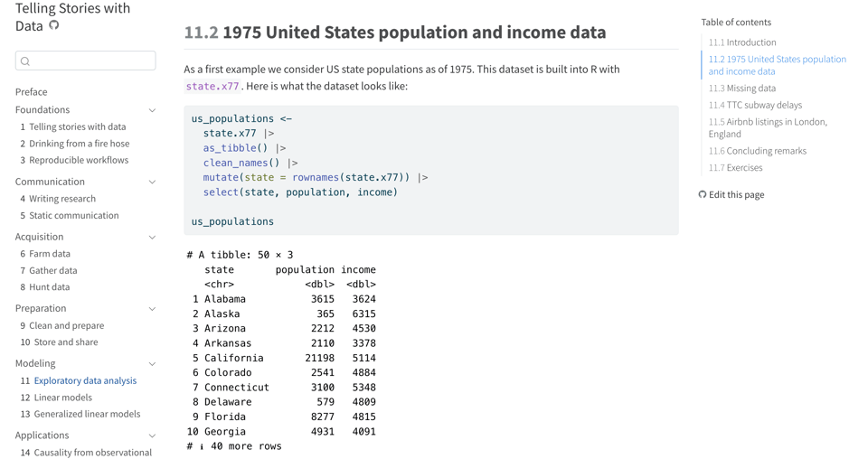This screenshot has width=868, height=459.
Task: Open Edit this page link
Action: pos(736,195)
